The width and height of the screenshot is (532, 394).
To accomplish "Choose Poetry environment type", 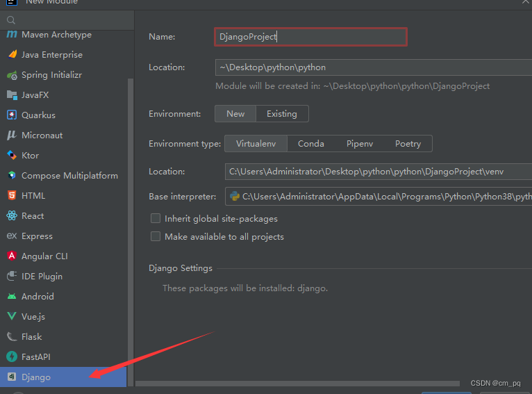I will click(408, 144).
